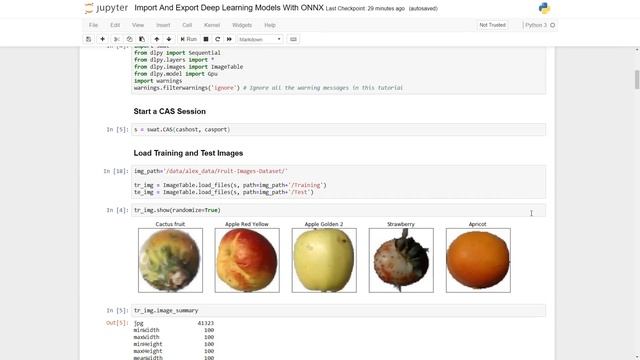Click the Last Checkpoint text

[365, 9]
